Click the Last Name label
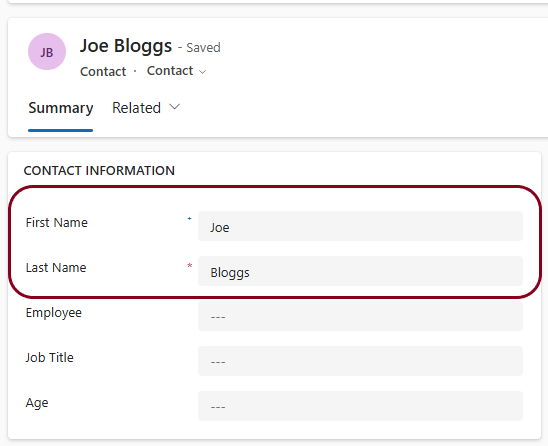Viewport: 548px width, 446px height. click(56, 268)
